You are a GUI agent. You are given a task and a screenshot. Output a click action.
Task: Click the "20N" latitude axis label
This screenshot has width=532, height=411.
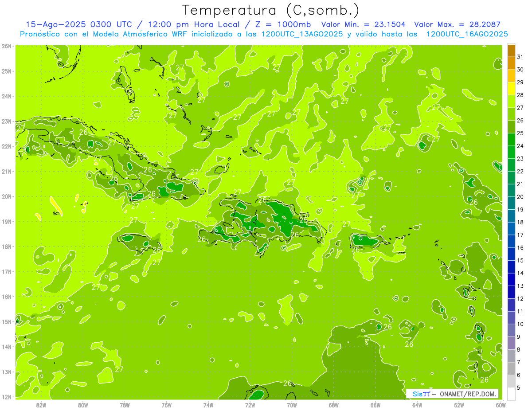click(7, 196)
